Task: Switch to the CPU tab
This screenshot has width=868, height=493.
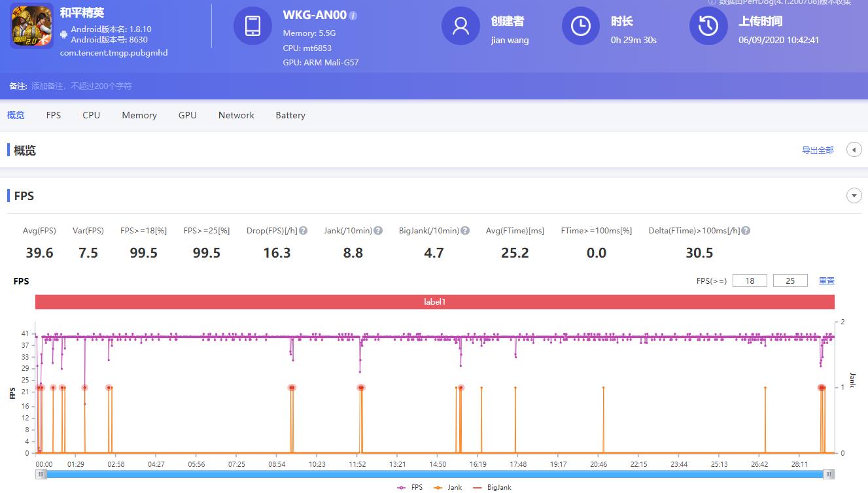Action: coord(91,115)
